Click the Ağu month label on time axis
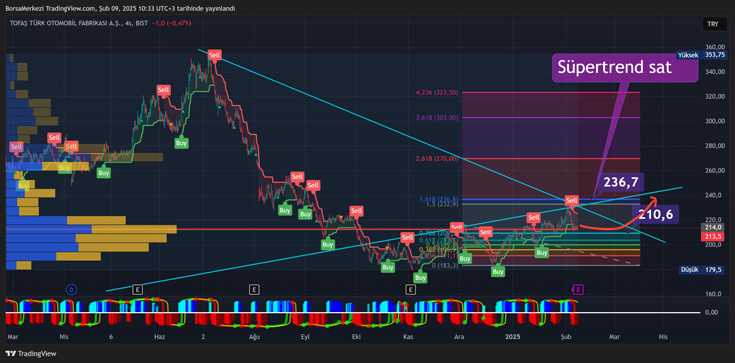The image size is (735, 363). (254, 337)
